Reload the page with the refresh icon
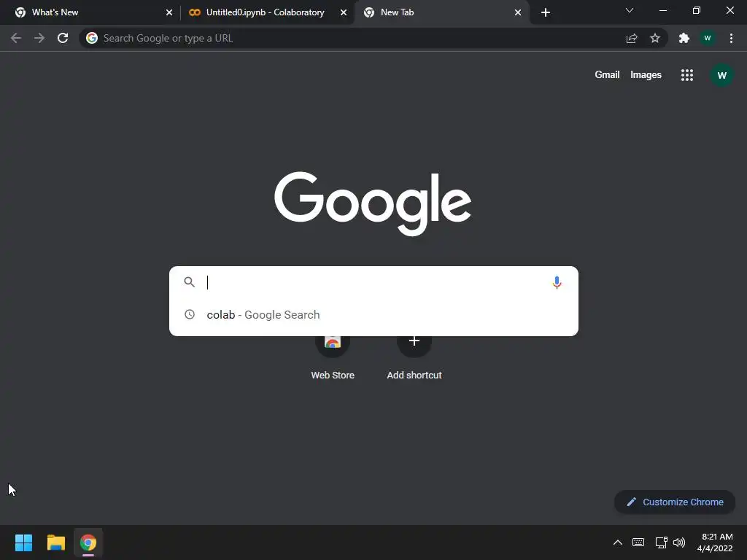The width and height of the screenshot is (747, 560). point(63,38)
